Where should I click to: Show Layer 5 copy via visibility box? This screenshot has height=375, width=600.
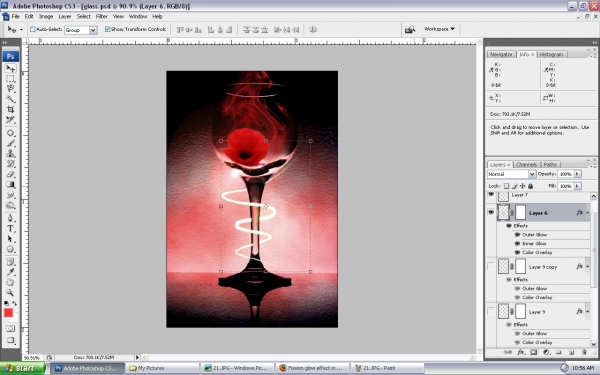tap(491, 266)
